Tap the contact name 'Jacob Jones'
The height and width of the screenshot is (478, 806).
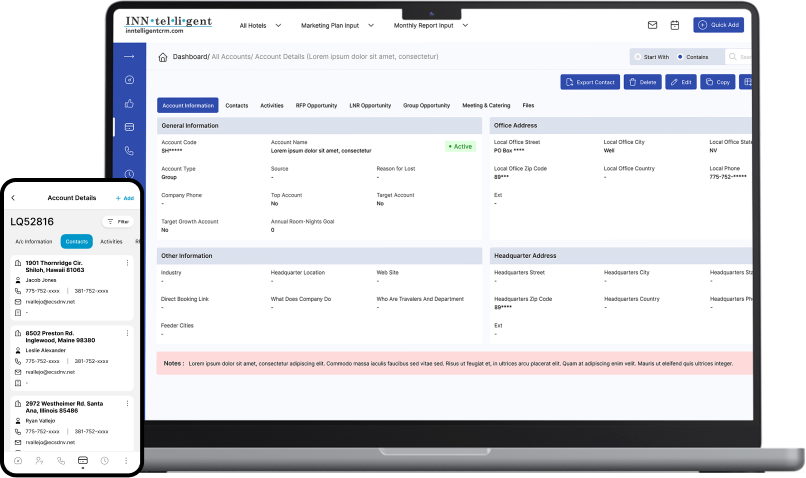41,280
